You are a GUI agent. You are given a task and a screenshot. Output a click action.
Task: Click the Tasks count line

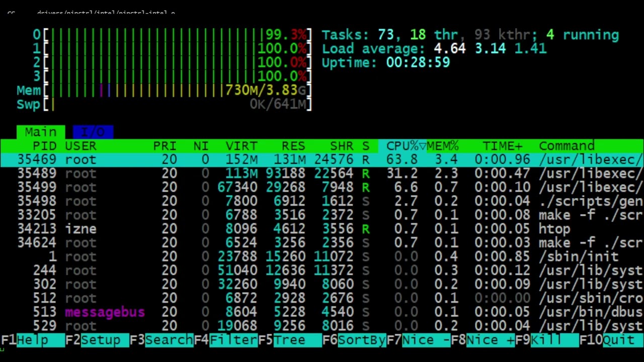click(470, 35)
